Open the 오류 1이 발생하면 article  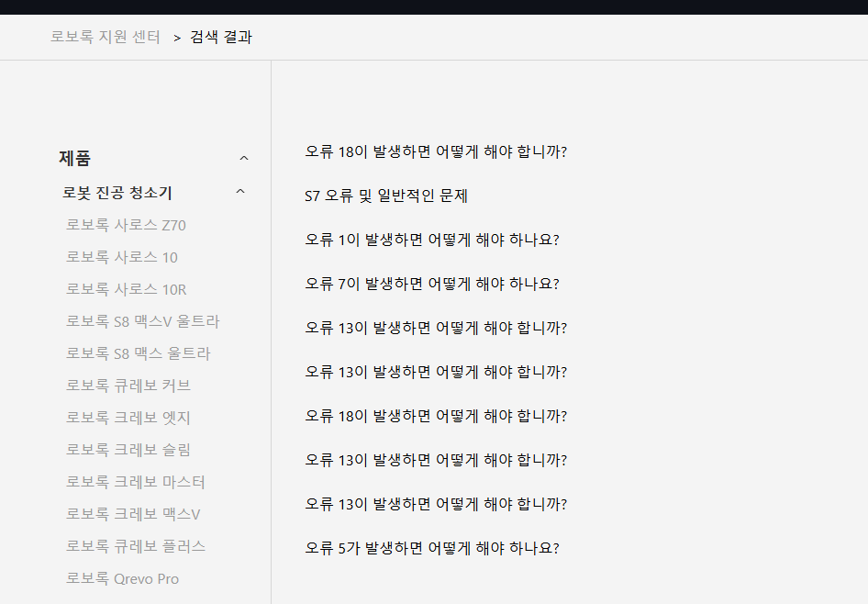pos(432,240)
